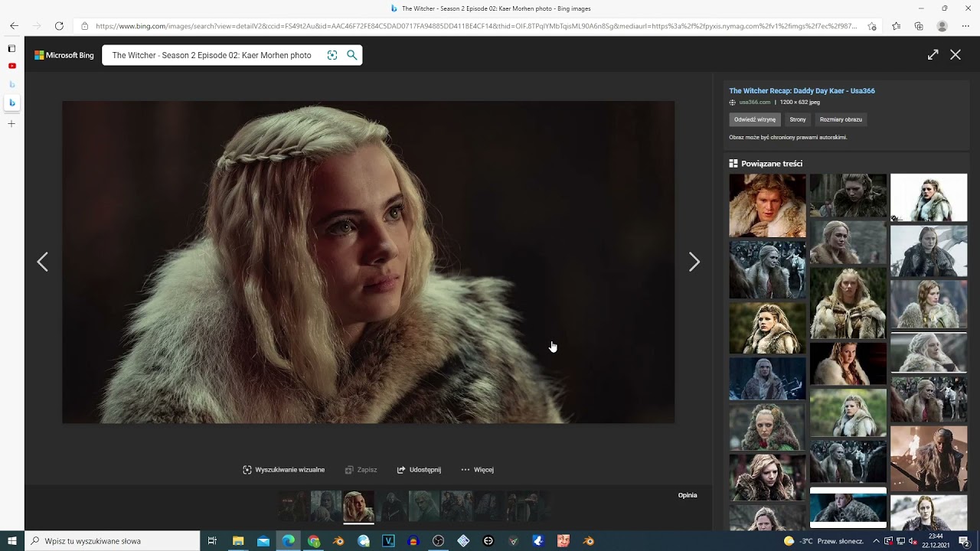This screenshot has width=980, height=551.
Task: Show hidden system tray icons
Action: (876, 541)
